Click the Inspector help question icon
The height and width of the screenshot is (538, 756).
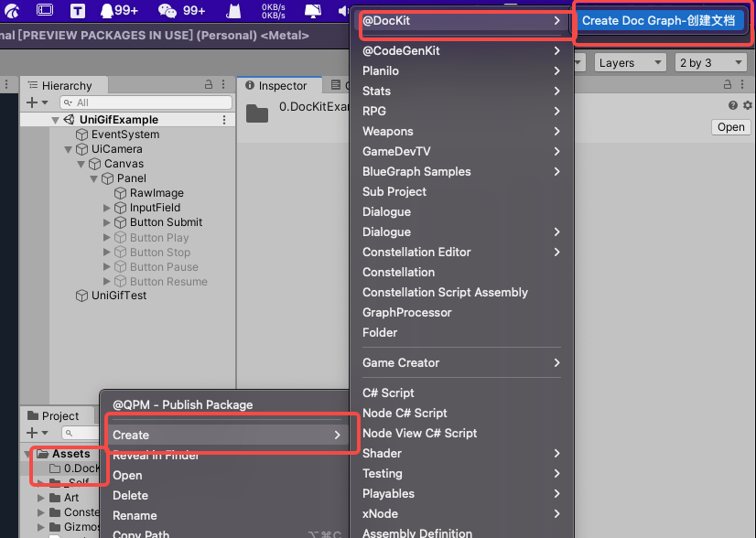pos(733,105)
